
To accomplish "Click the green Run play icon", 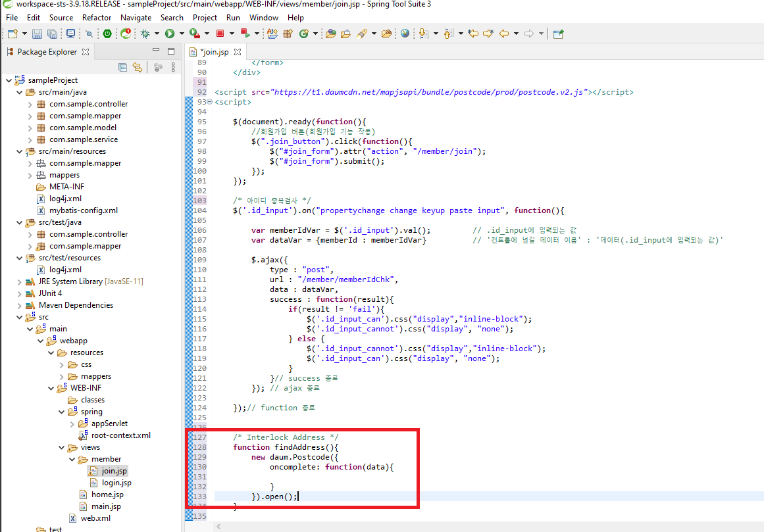I will click(170, 34).
